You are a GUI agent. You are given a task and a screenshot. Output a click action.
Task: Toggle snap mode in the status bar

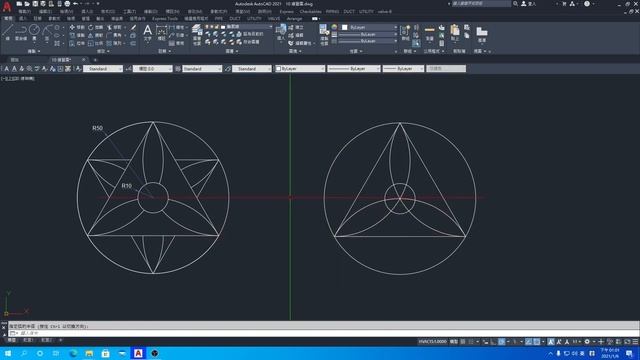click(471, 342)
